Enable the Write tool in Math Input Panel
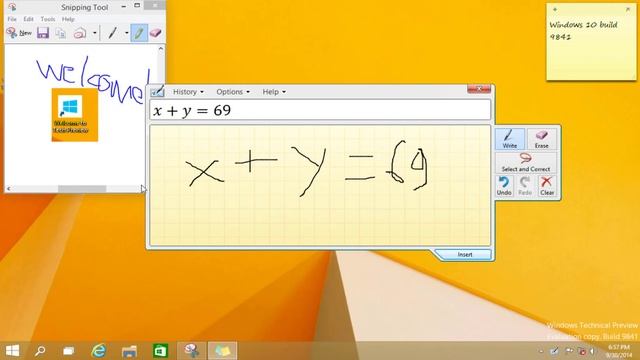 509,139
